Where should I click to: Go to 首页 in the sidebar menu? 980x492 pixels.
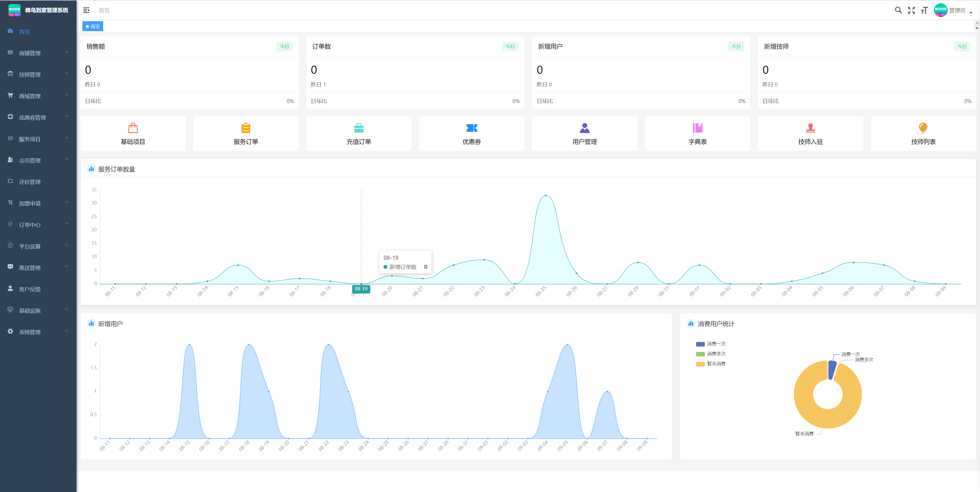click(x=38, y=32)
